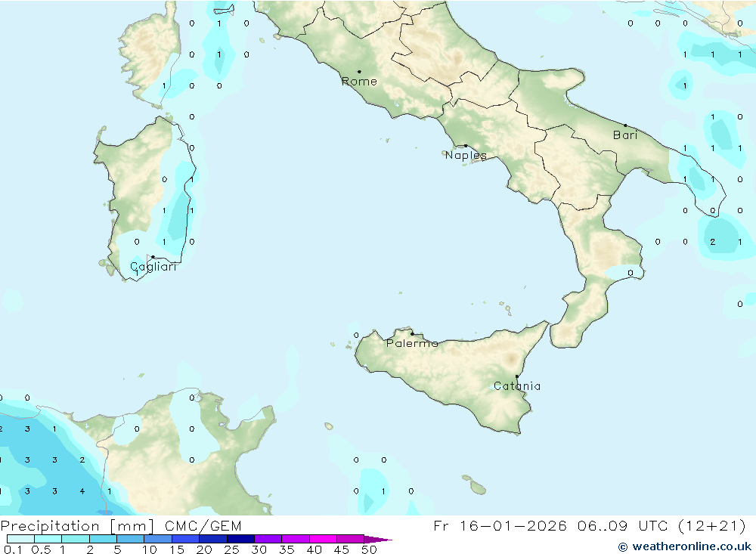Click the legend scale label 45

[x=342, y=549]
